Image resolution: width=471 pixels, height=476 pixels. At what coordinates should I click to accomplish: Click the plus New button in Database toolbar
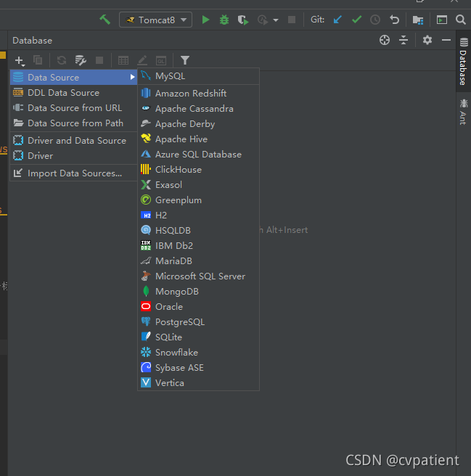tap(20, 60)
